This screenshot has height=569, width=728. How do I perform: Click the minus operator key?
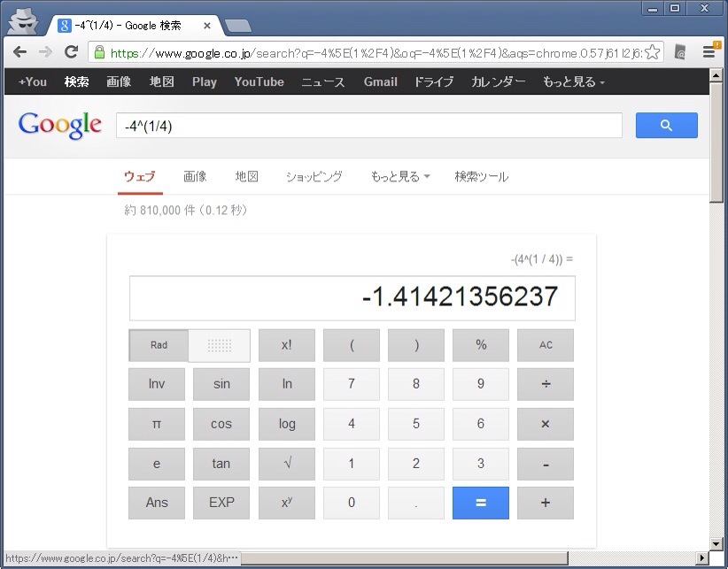tap(546, 464)
